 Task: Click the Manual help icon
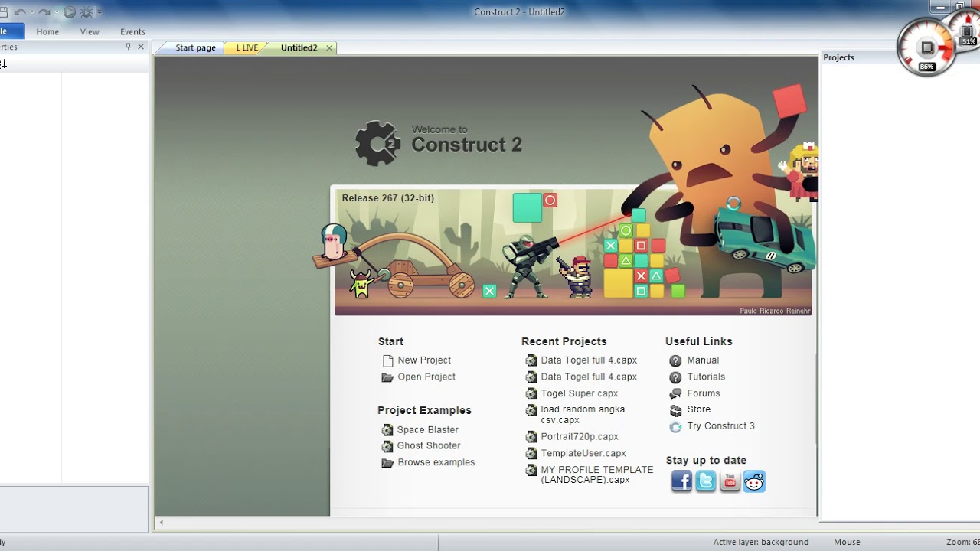point(675,360)
